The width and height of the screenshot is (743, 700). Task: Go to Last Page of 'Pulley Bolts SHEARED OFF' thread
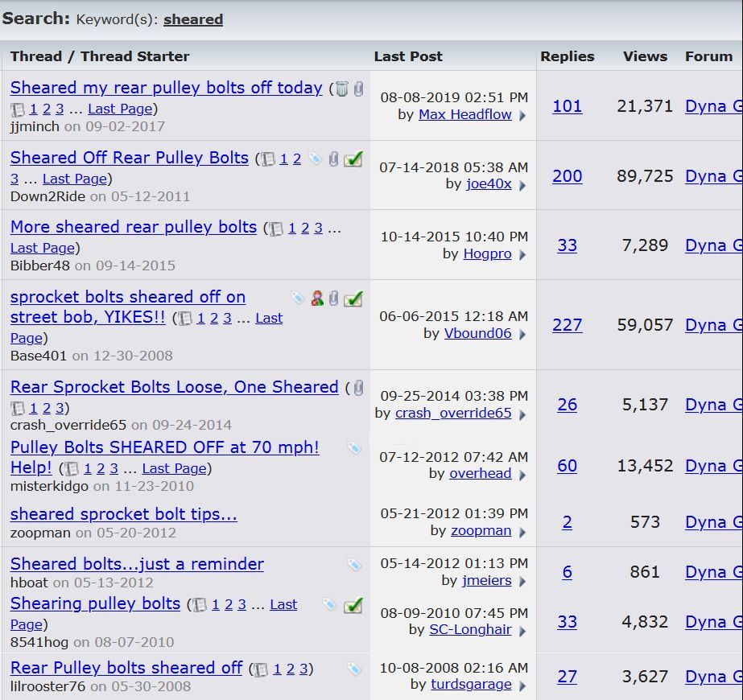pos(174,468)
